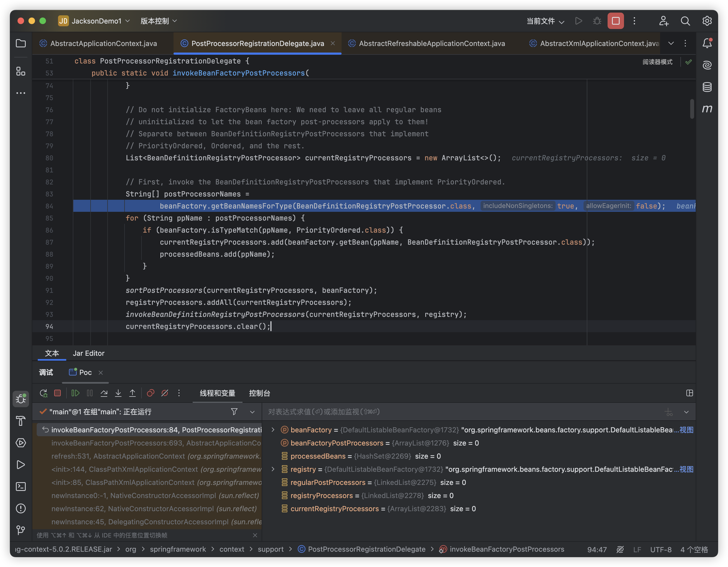Filter the thread frames list
Viewport: 728px width, 567px height.
click(x=234, y=412)
